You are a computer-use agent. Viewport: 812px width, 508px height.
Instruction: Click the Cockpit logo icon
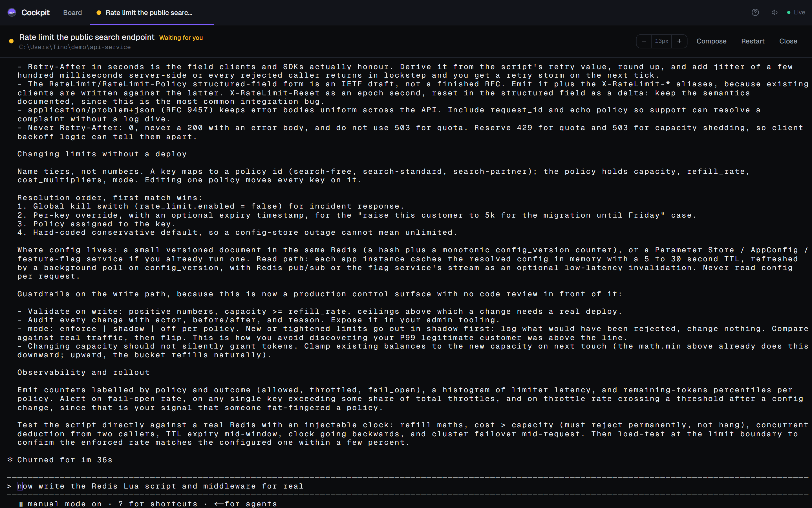(12, 12)
